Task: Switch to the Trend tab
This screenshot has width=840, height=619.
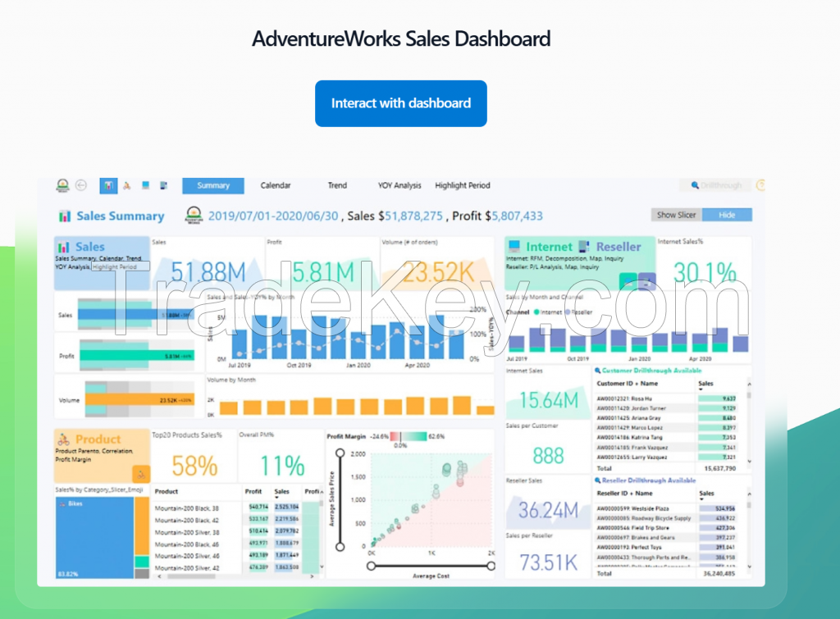Action: (x=337, y=185)
